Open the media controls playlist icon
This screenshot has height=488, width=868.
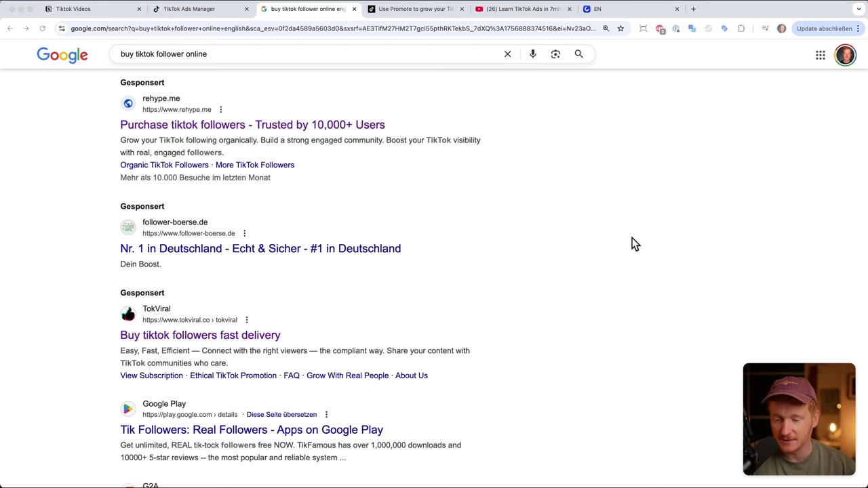click(765, 28)
